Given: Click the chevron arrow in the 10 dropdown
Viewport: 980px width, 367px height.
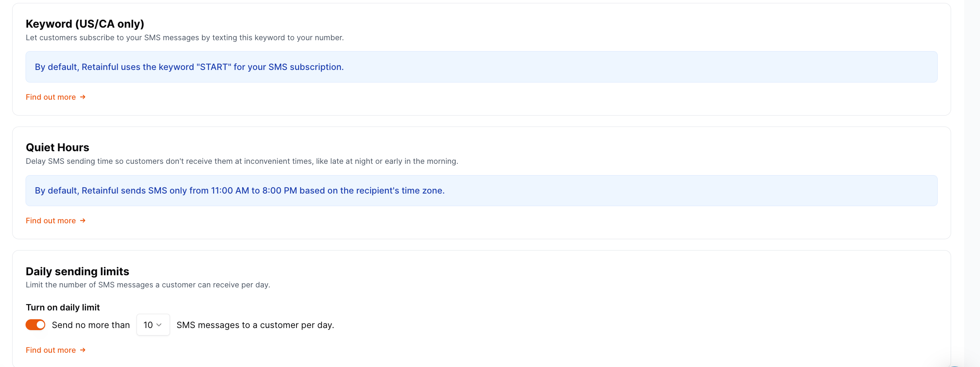Looking at the screenshot, I should click(x=159, y=325).
